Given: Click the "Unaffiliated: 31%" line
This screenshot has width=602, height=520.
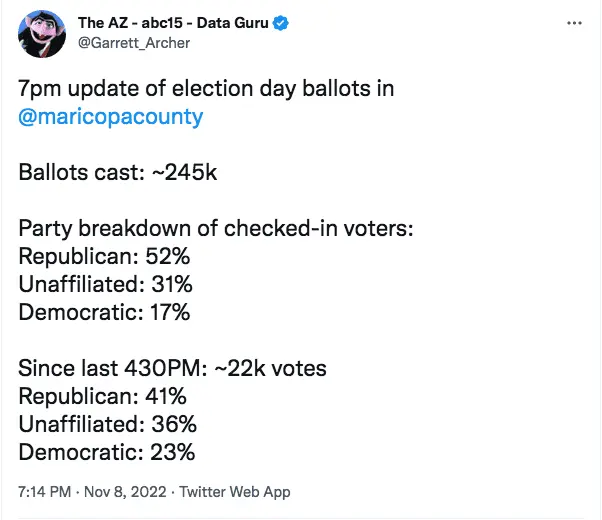Looking at the screenshot, I should pyautogui.click(x=105, y=284).
